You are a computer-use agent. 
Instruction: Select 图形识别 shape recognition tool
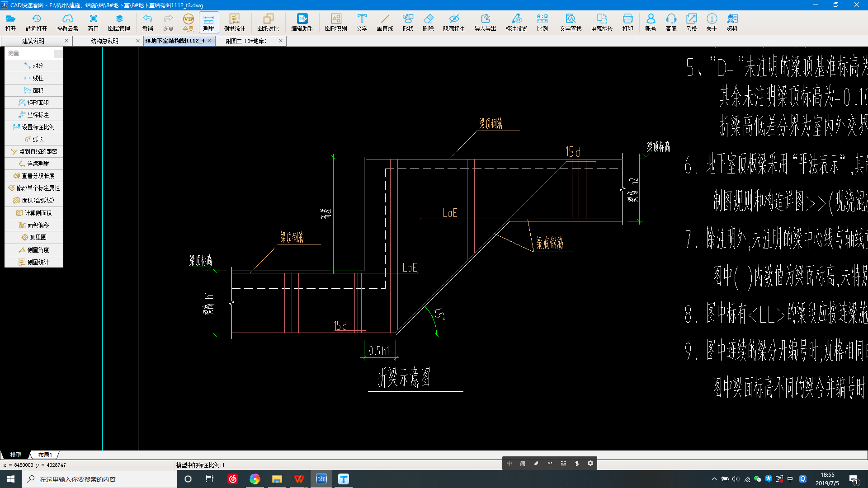tap(336, 23)
